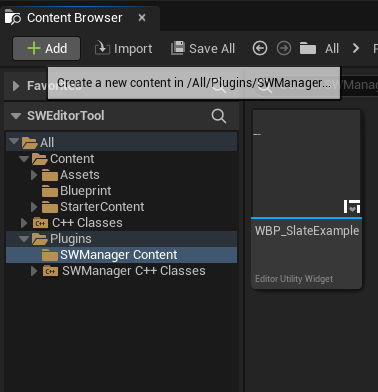Click the WBP_SlateExample asset name label
This screenshot has height=392, width=378.
(307, 231)
